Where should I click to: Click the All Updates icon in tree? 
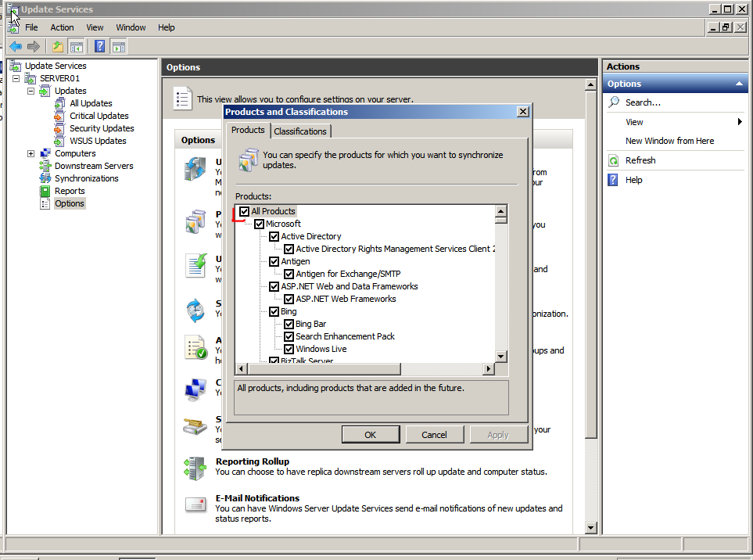(x=60, y=103)
